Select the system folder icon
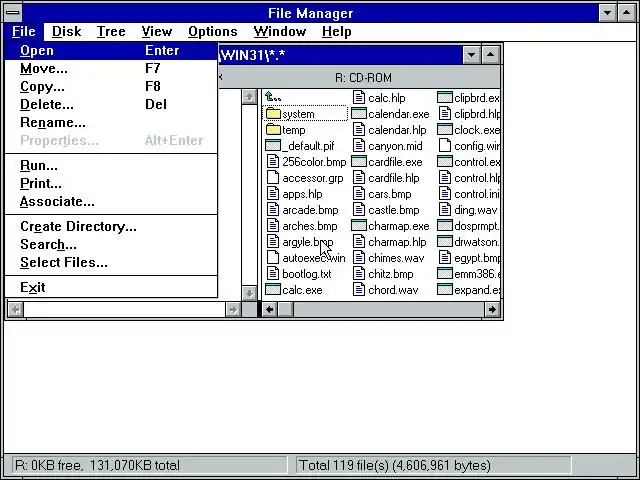The image size is (640, 480). point(273,114)
